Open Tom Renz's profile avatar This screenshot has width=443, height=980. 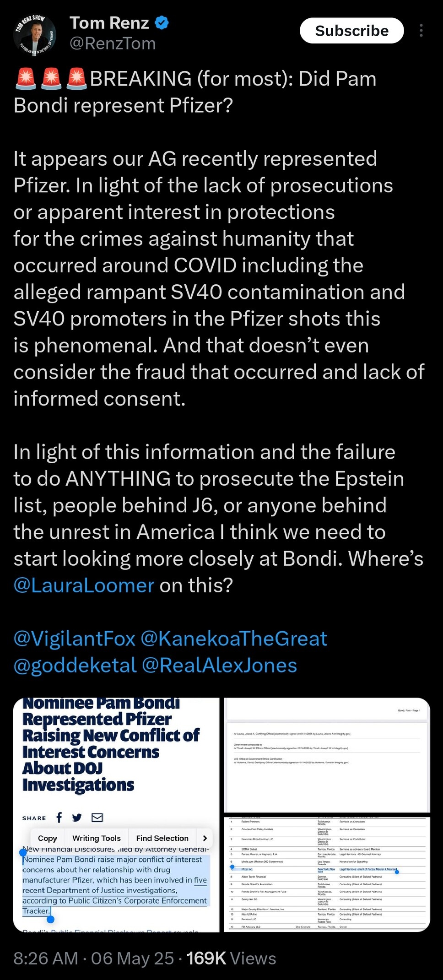click(36, 35)
